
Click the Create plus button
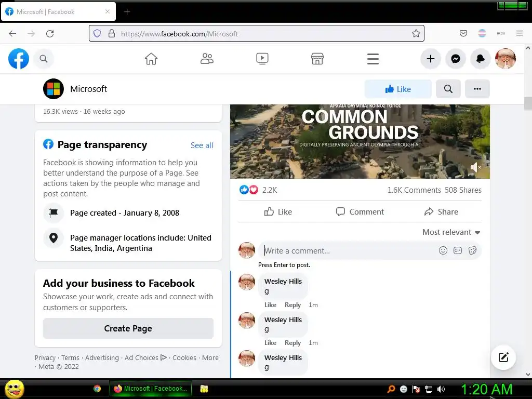(x=431, y=59)
